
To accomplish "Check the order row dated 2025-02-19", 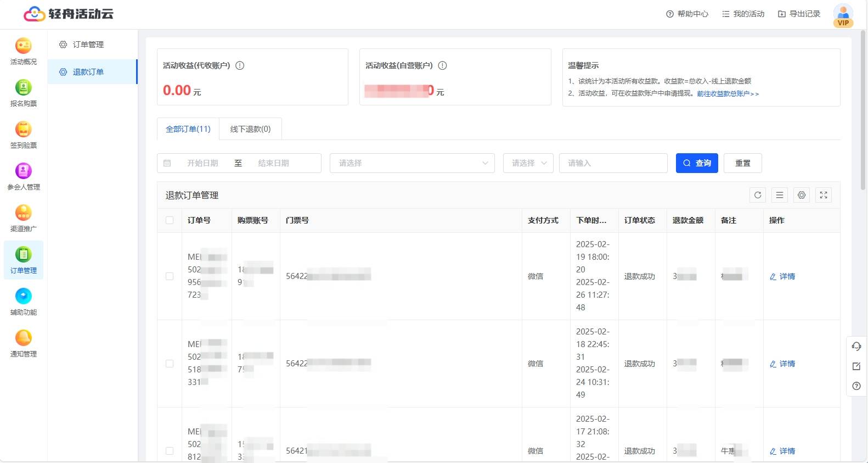I will click(x=170, y=276).
